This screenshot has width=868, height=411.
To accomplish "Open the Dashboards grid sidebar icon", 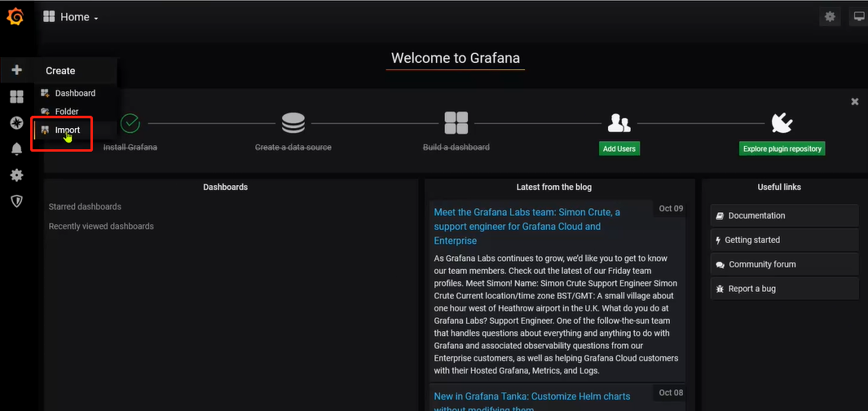I will 16,97.
